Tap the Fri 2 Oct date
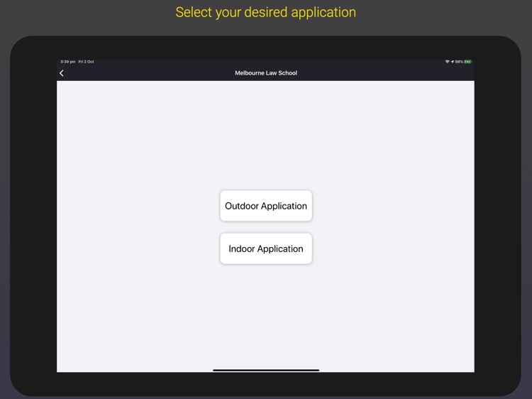This screenshot has width=532, height=399. tap(86, 62)
